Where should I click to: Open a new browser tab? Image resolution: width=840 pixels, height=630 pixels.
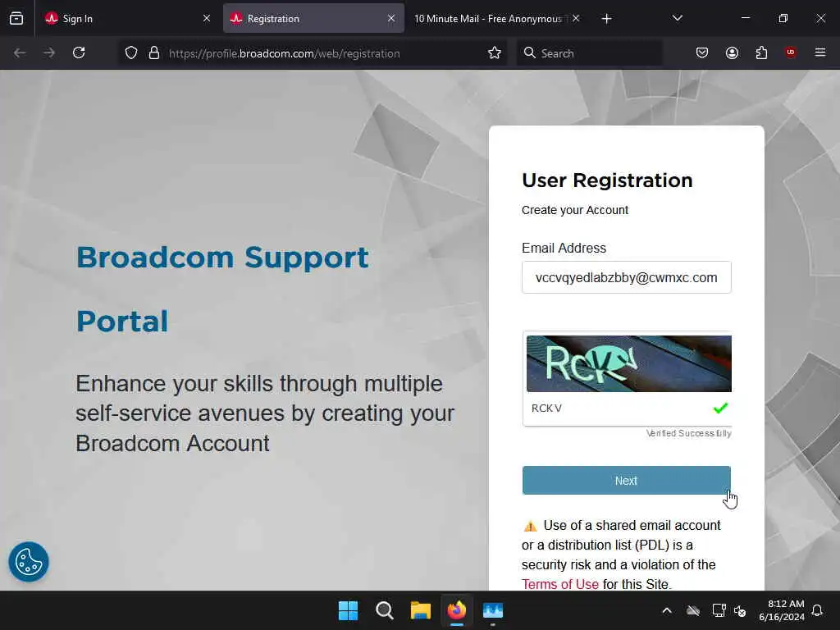click(x=606, y=19)
